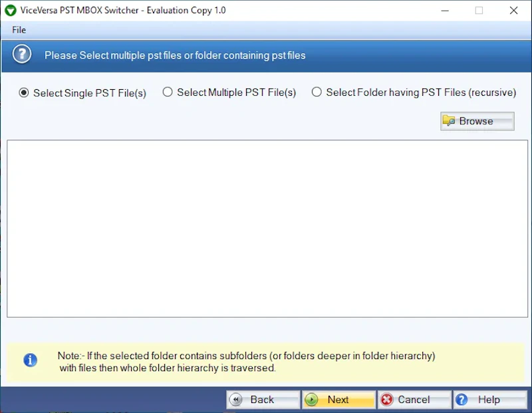The height and width of the screenshot is (413, 532).
Task: Maximize the ViceVersa window
Action: click(479, 11)
